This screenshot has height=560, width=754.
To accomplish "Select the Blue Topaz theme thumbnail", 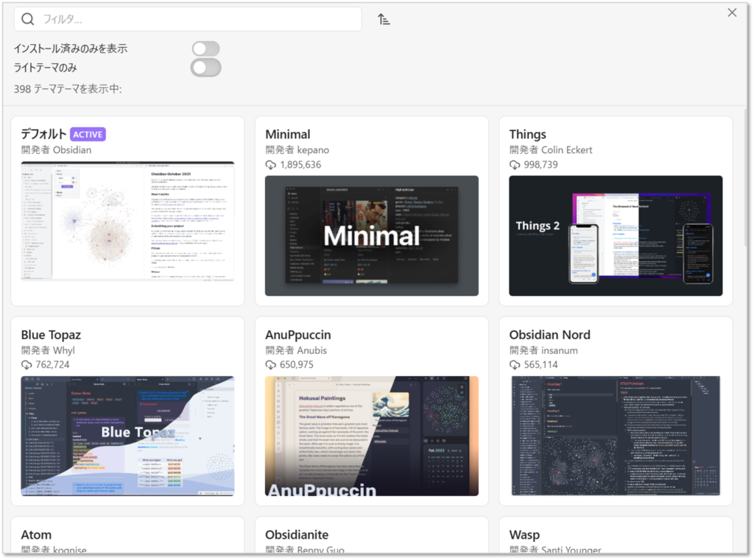I will tap(127, 436).
